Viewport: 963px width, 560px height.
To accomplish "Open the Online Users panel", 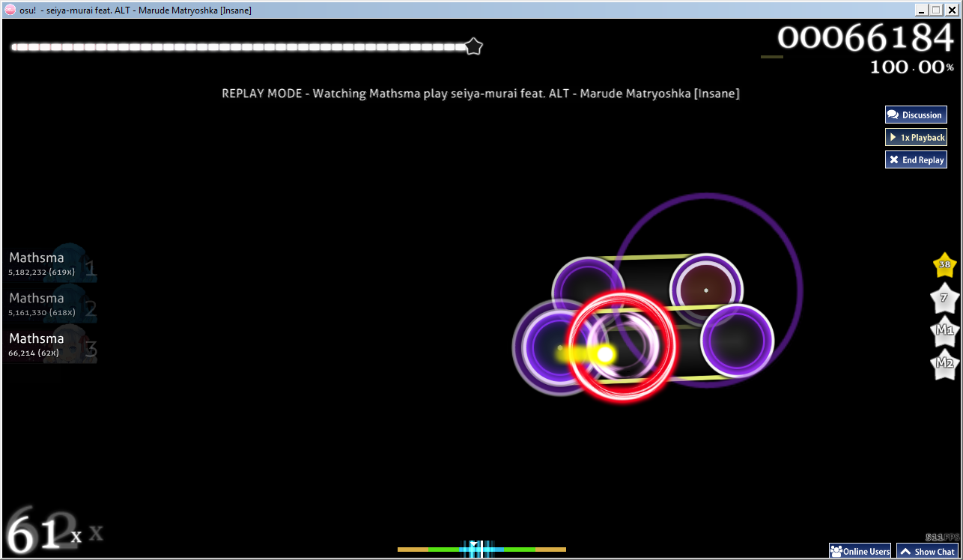I will click(x=860, y=551).
